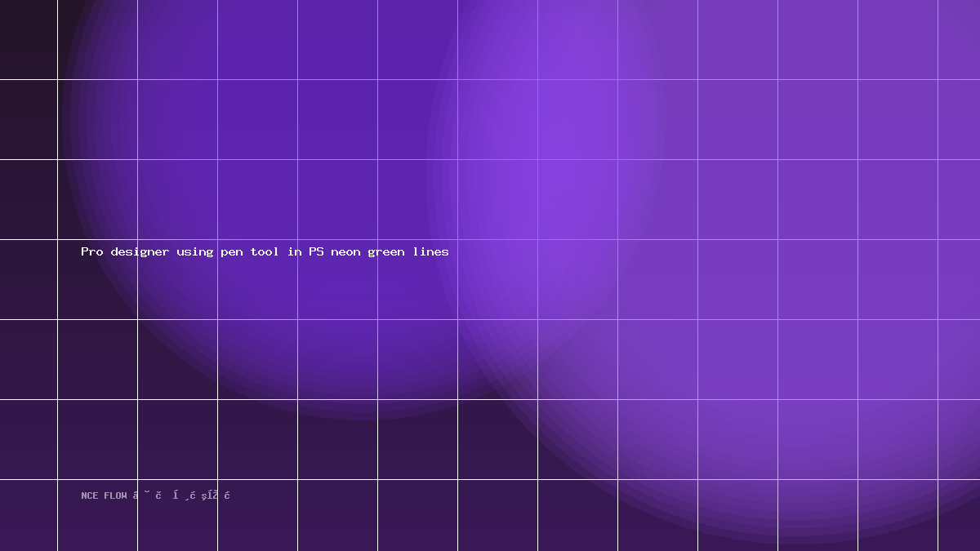Click the word "green" in the caption
Image resolution: width=980 pixels, height=551 pixels.
click(x=386, y=252)
